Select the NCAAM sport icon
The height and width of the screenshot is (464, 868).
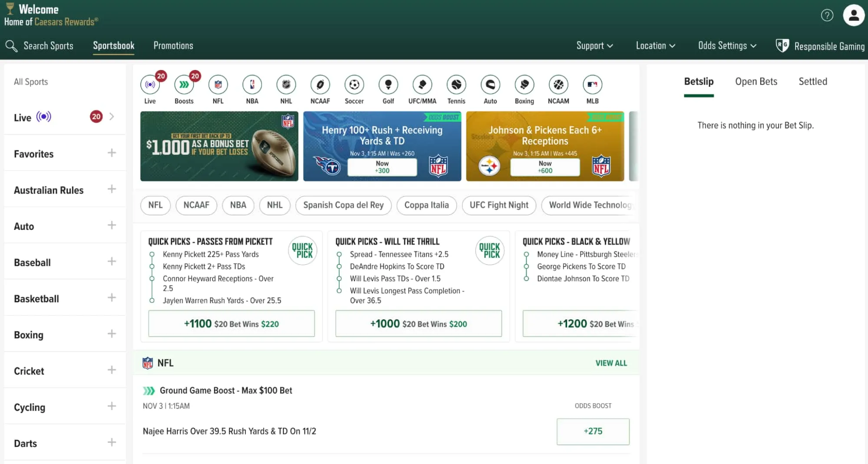coord(558,85)
